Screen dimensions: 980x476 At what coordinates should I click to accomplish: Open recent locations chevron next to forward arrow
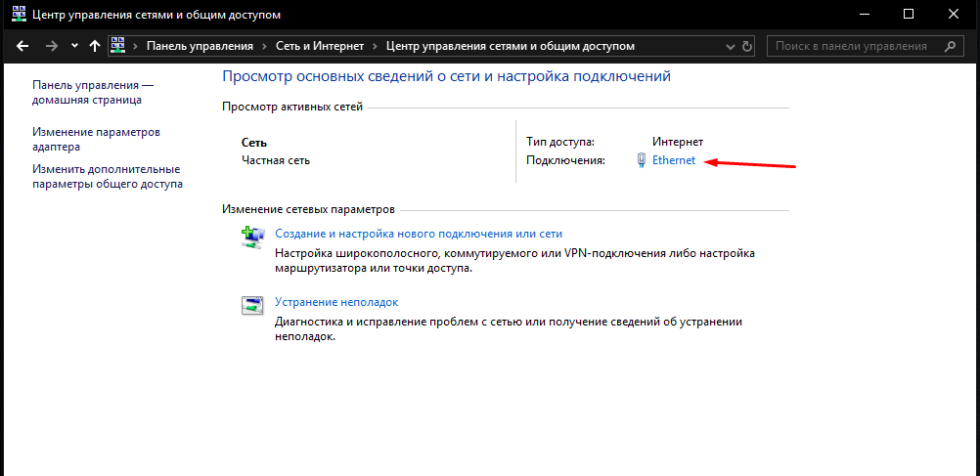pyautogui.click(x=75, y=46)
